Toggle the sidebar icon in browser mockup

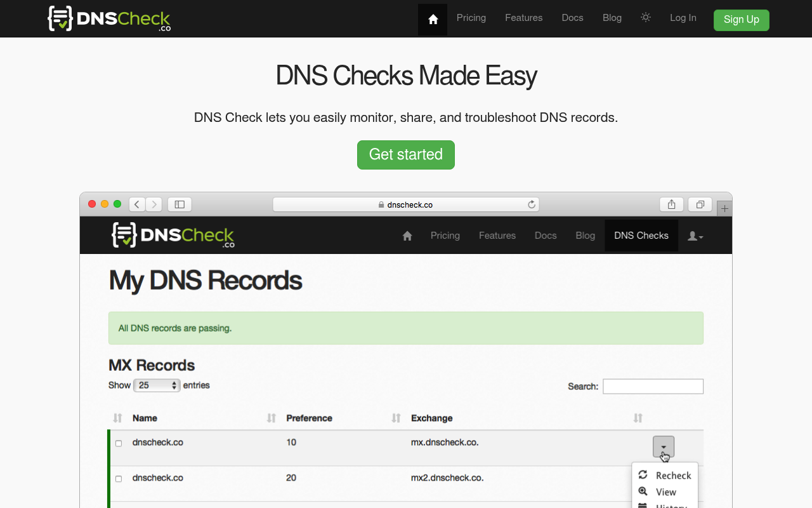coord(180,204)
